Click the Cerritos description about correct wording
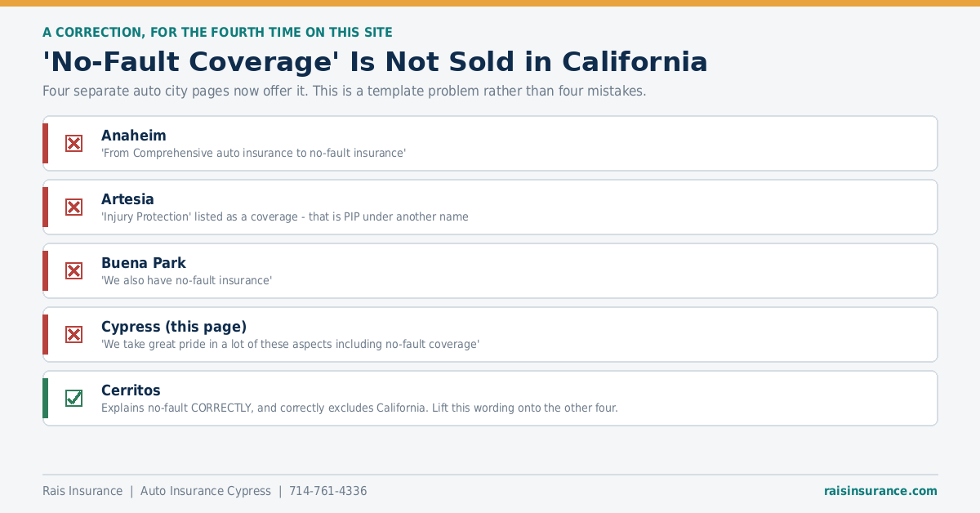The image size is (980, 513). click(359, 408)
